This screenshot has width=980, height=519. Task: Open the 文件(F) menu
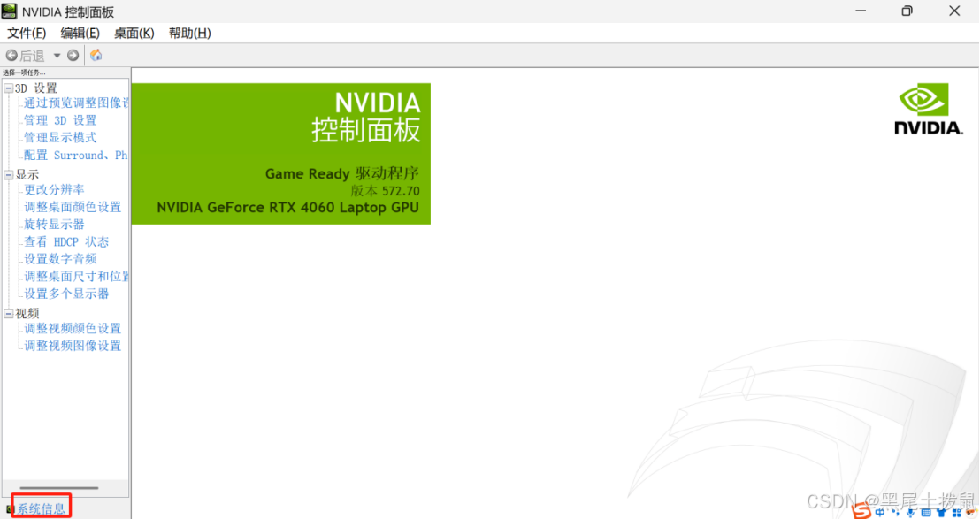(x=27, y=33)
